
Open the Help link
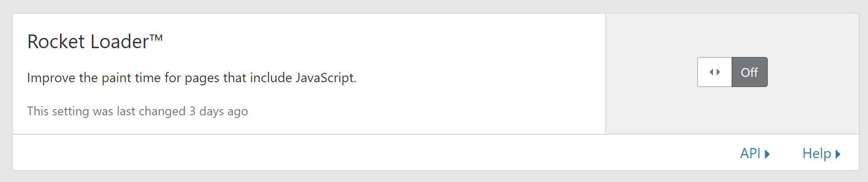[816, 153]
